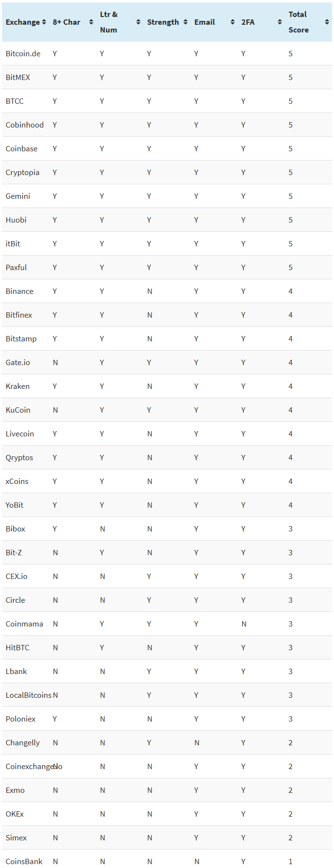Click the Ltr & Num sort arrows
Screen dimensions: 334x868
(138, 22)
